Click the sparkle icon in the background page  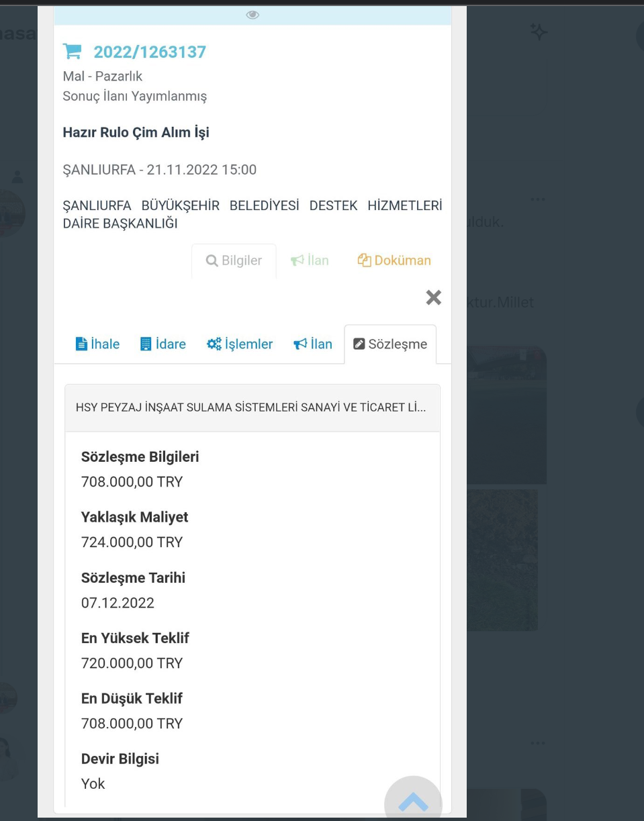[537, 31]
